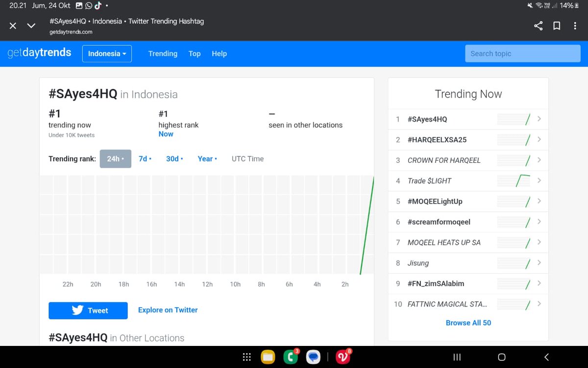The width and height of the screenshot is (588, 368).
Task: Tap the back navigation arrow
Action: [x=546, y=357]
